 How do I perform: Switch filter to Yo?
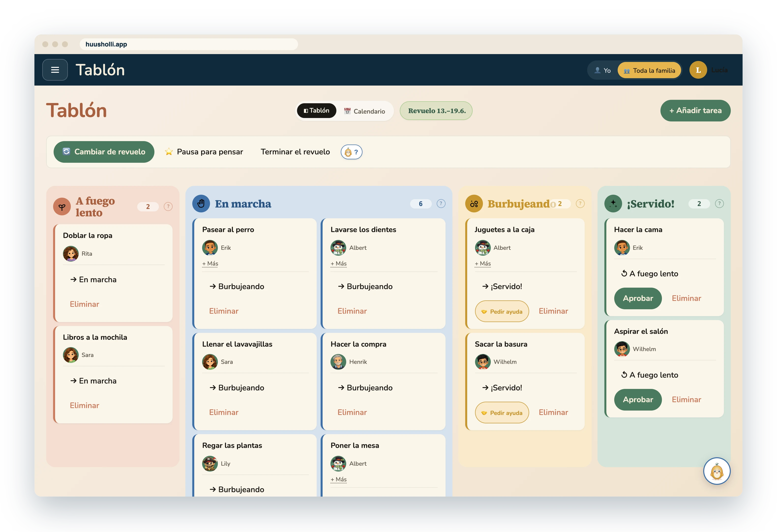coord(602,70)
